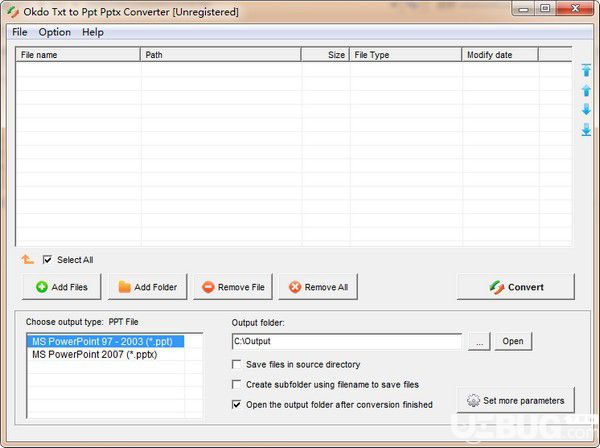Open the File menu
Viewport: 600px width, 448px height.
click(x=20, y=32)
